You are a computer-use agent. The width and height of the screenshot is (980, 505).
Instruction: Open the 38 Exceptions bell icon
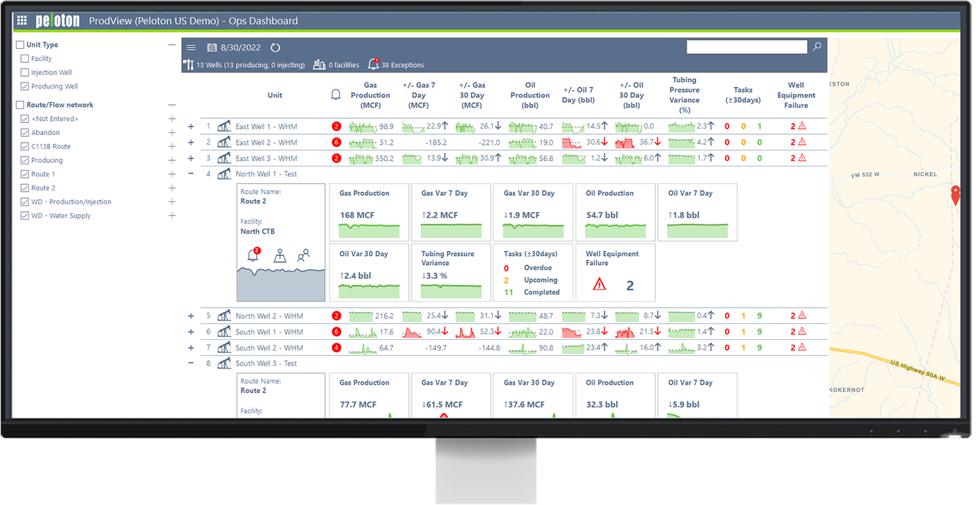[x=373, y=64]
